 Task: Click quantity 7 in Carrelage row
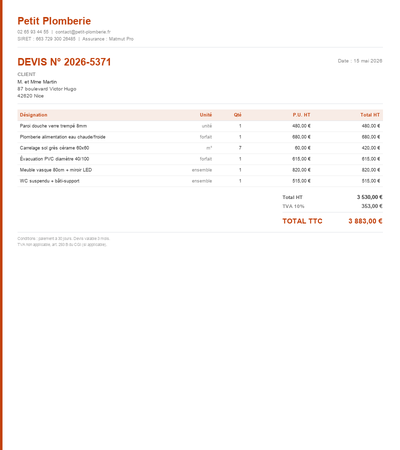point(240,148)
